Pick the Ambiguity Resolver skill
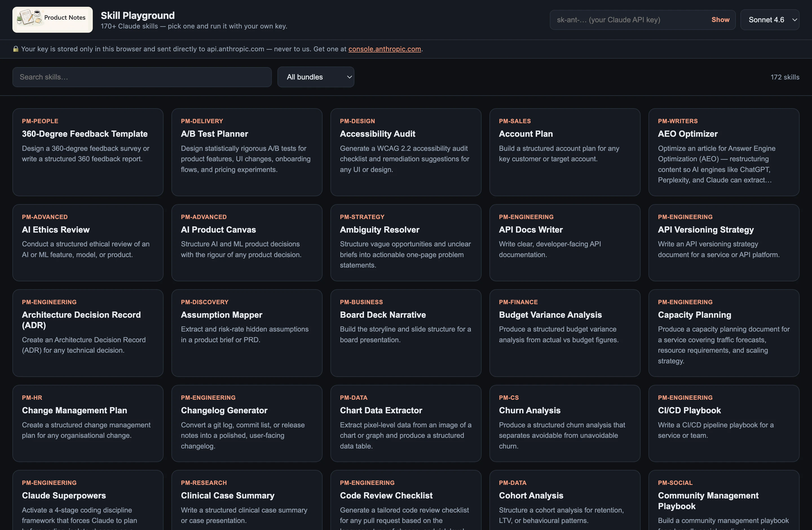Image resolution: width=812 pixels, height=530 pixels. (406, 243)
